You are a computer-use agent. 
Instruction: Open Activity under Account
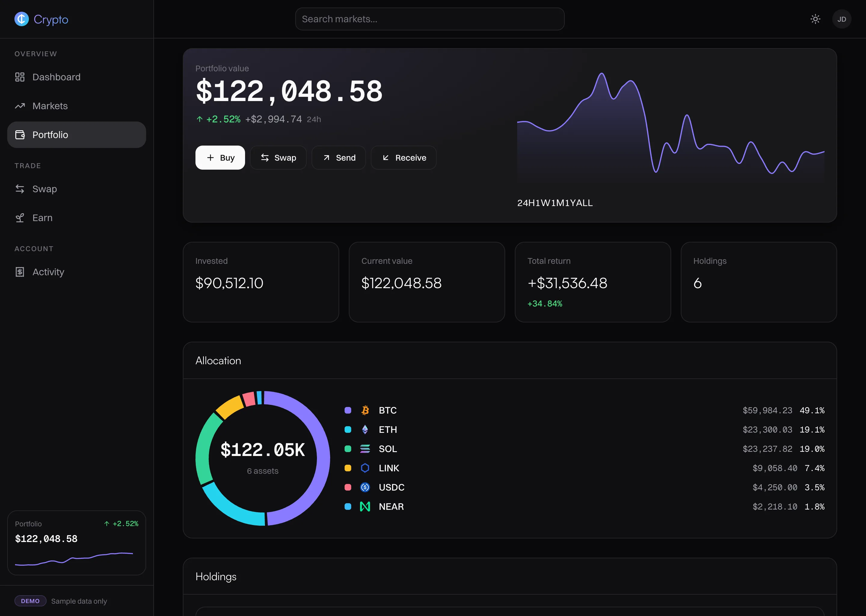[77, 272]
